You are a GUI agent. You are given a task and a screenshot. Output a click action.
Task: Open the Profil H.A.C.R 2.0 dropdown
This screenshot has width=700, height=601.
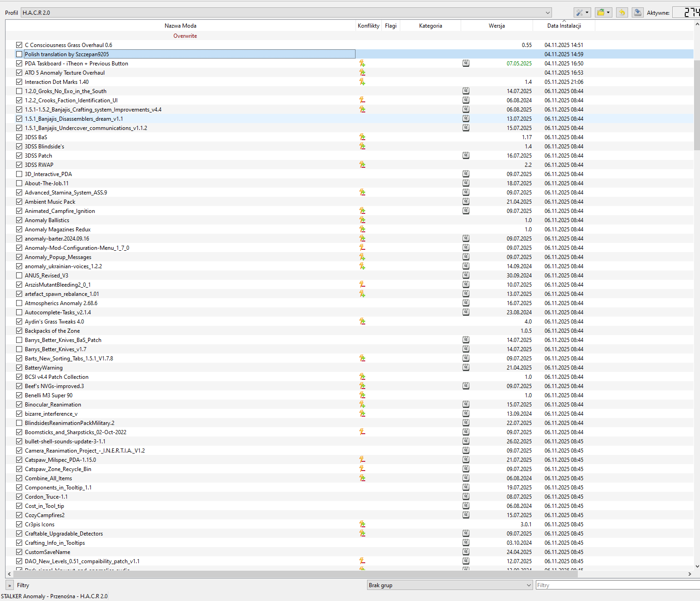click(286, 12)
